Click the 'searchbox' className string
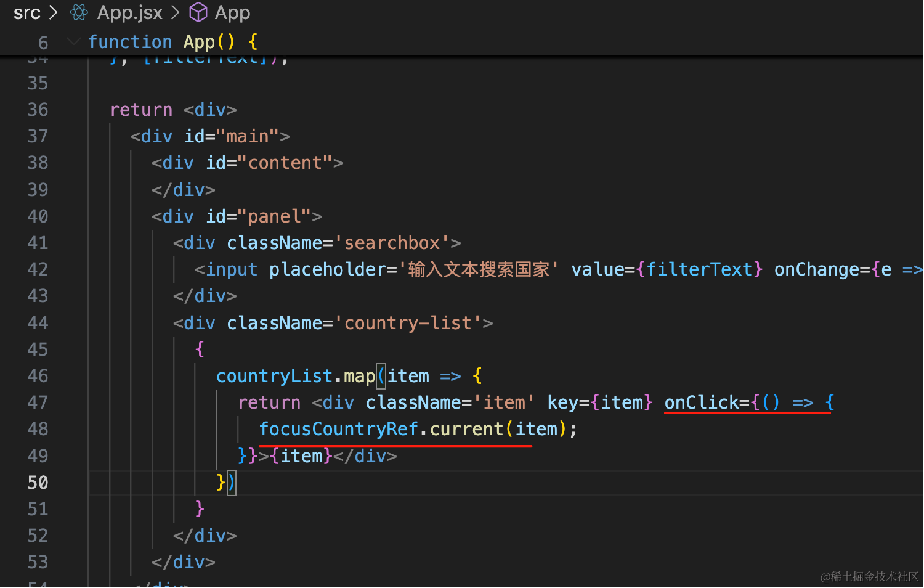The height and width of the screenshot is (588, 924). pos(392,243)
